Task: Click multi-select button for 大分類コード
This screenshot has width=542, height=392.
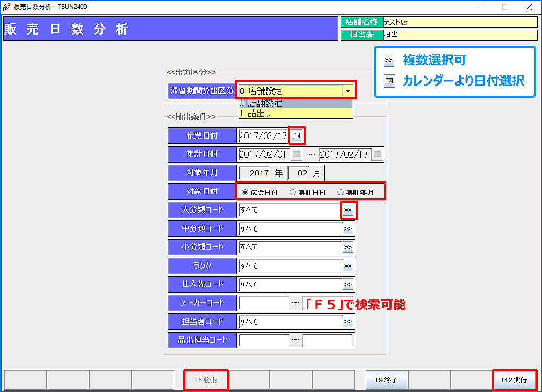Action: click(x=348, y=210)
